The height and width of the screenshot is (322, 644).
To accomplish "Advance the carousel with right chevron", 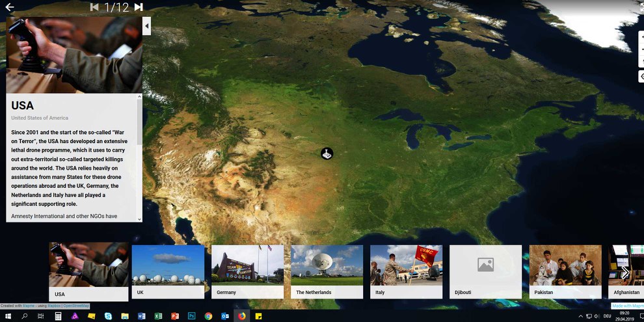I will pyautogui.click(x=625, y=273).
